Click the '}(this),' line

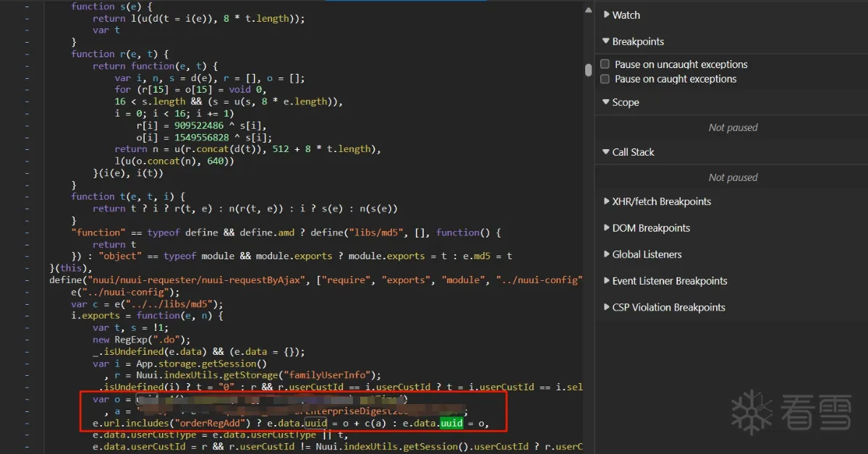pyautogui.click(x=71, y=268)
